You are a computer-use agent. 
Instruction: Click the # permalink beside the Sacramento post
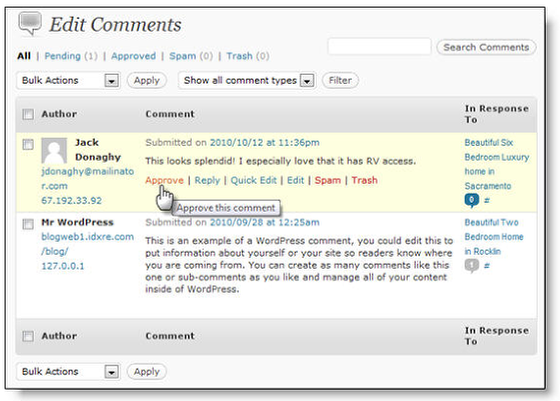click(487, 200)
